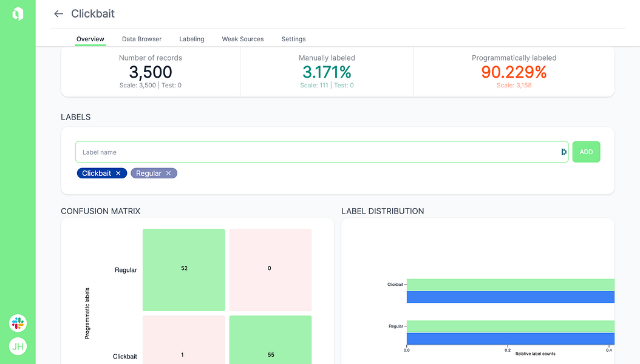Click the JH user avatar icon
This screenshot has height=364, width=640.
coord(18,346)
